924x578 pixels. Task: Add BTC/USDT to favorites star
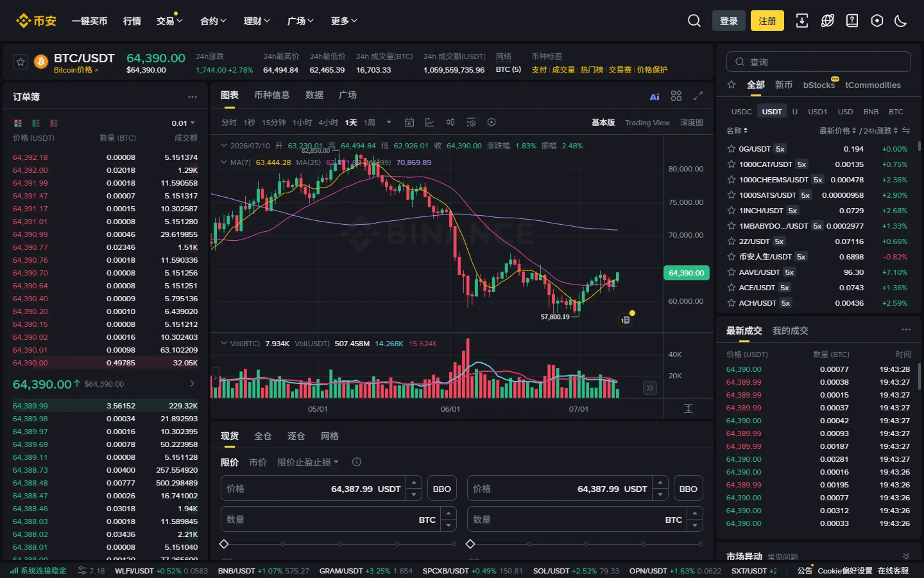(x=21, y=62)
